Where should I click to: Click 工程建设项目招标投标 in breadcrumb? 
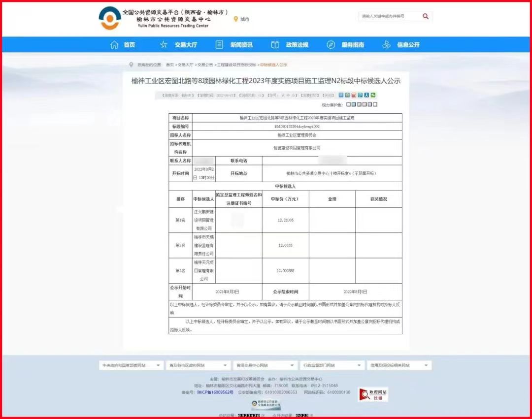[236, 65]
